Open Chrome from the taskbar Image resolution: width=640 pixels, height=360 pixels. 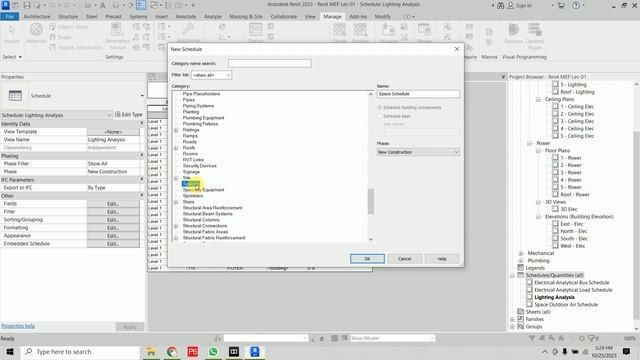(172, 351)
